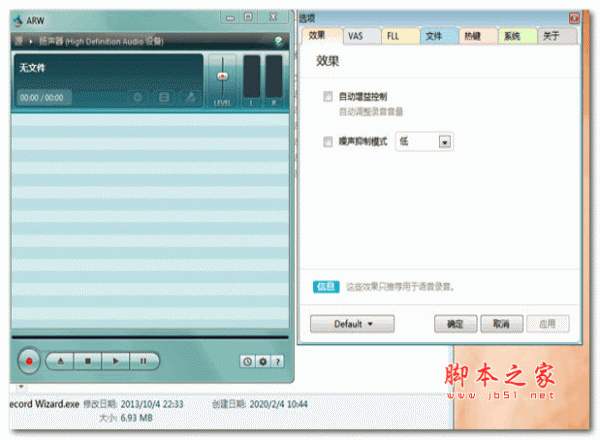This screenshot has height=440, width=600.
Task: Click the microphone effects icon in display panel
Action: pyautogui.click(x=190, y=97)
